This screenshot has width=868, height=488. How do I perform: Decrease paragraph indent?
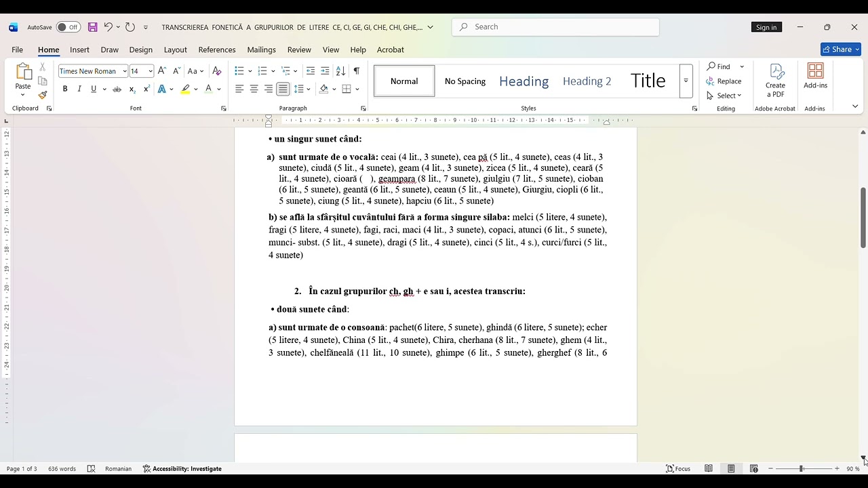click(311, 71)
